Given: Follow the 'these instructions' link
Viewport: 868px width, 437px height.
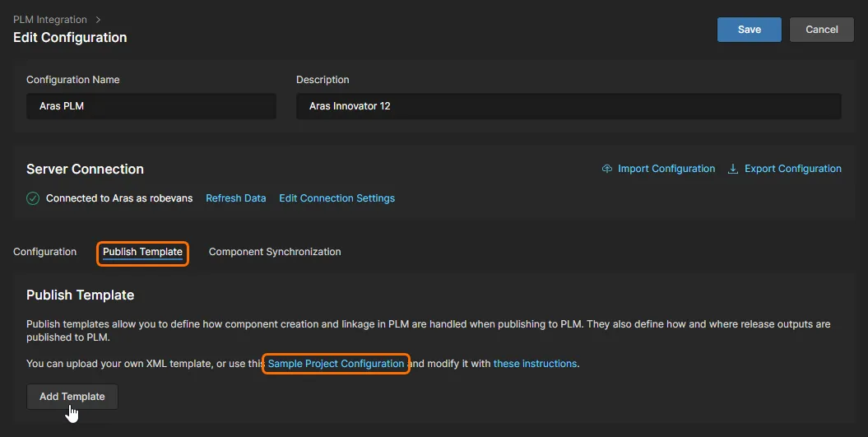Looking at the screenshot, I should (x=535, y=364).
